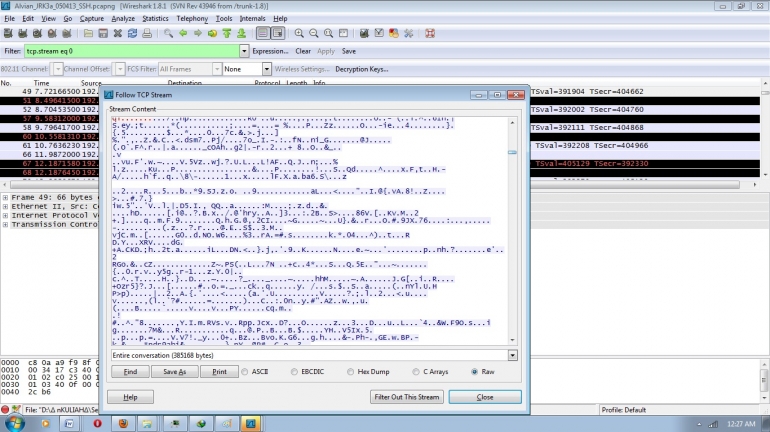The width and height of the screenshot is (770, 432).
Task: Click resize all columns icon
Action: point(343,33)
